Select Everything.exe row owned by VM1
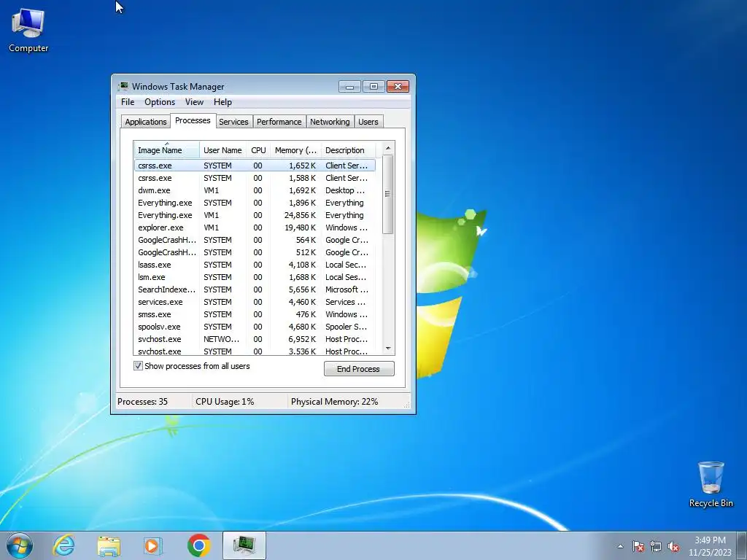Image resolution: width=747 pixels, height=560 pixels. point(255,215)
